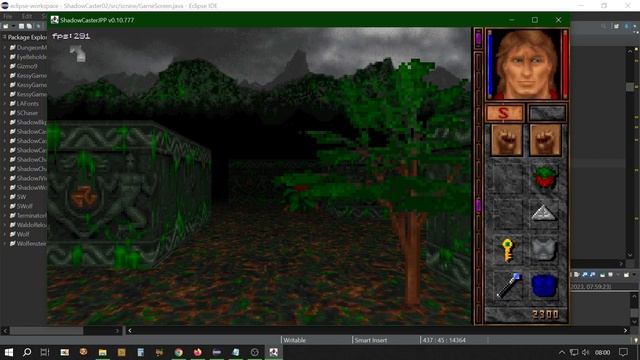640x360 pixels.
Task: Click the fps:291 counter text
Action: (71, 36)
